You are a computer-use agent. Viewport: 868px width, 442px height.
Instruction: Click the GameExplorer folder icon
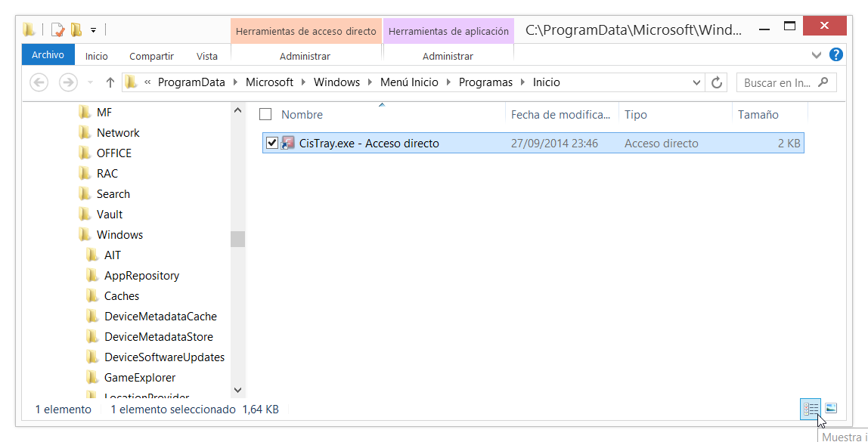(x=92, y=377)
